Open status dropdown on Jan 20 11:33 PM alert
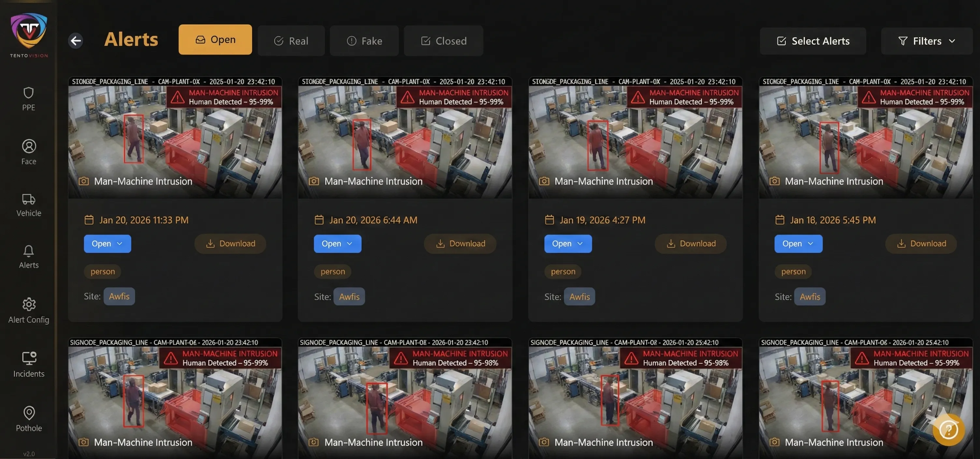The width and height of the screenshot is (980, 459). [x=107, y=244]
